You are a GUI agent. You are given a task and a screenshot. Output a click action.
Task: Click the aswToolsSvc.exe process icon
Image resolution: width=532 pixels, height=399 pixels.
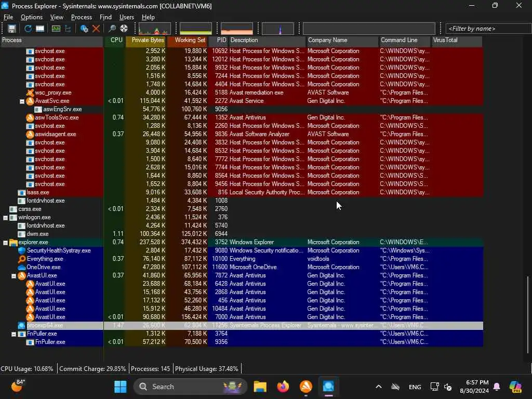pos(30,118)
